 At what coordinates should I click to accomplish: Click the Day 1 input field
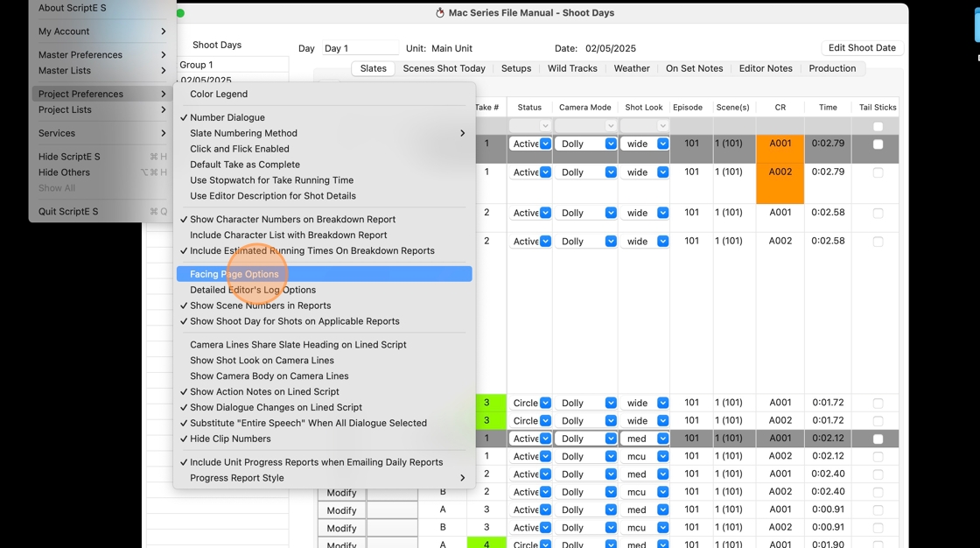pyautogui.click(x=360, y=48)
